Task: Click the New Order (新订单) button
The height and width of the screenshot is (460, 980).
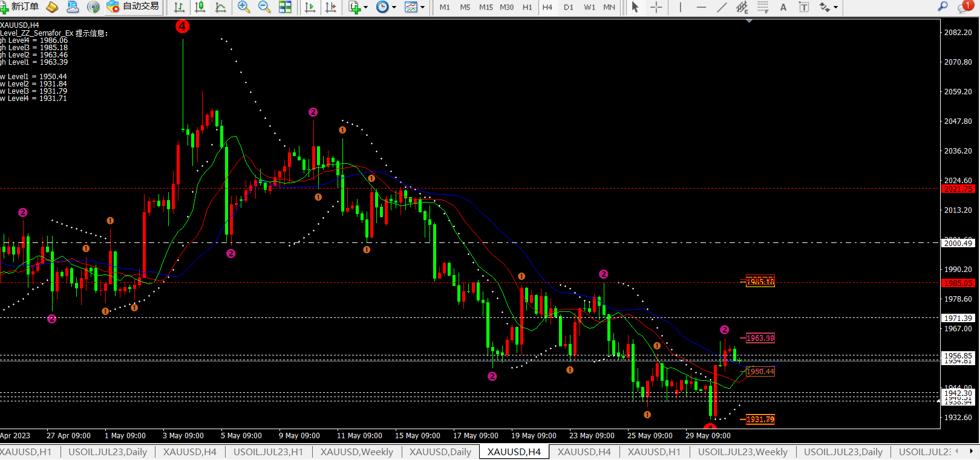Action: pyautogui.click(x=19, y=7)
